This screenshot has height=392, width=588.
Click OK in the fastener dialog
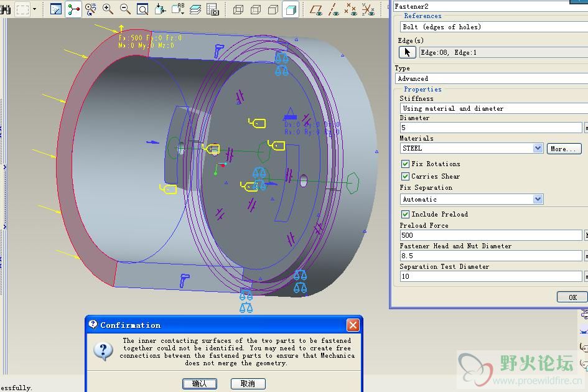[x=572, y=297]
